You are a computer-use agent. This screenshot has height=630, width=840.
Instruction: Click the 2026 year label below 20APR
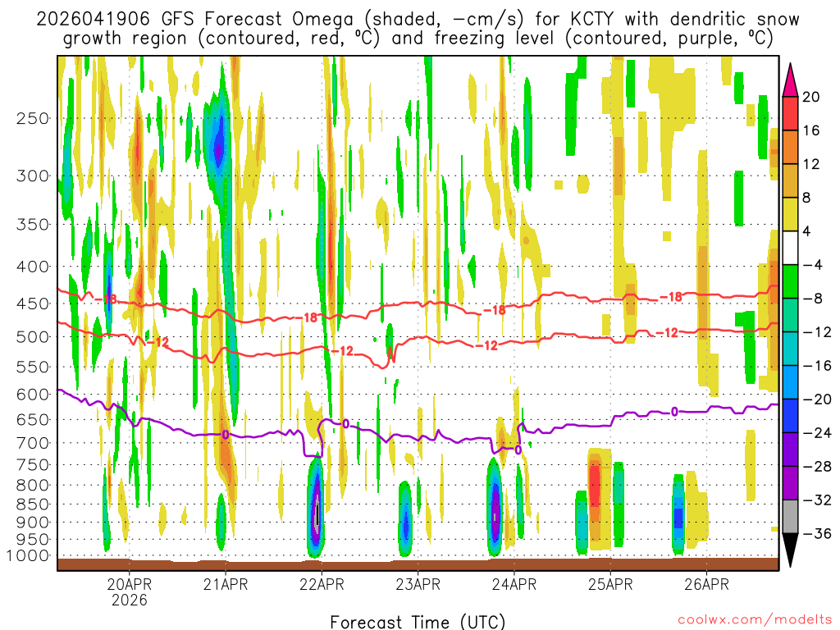pyautogui.click(x=130, y=600)
